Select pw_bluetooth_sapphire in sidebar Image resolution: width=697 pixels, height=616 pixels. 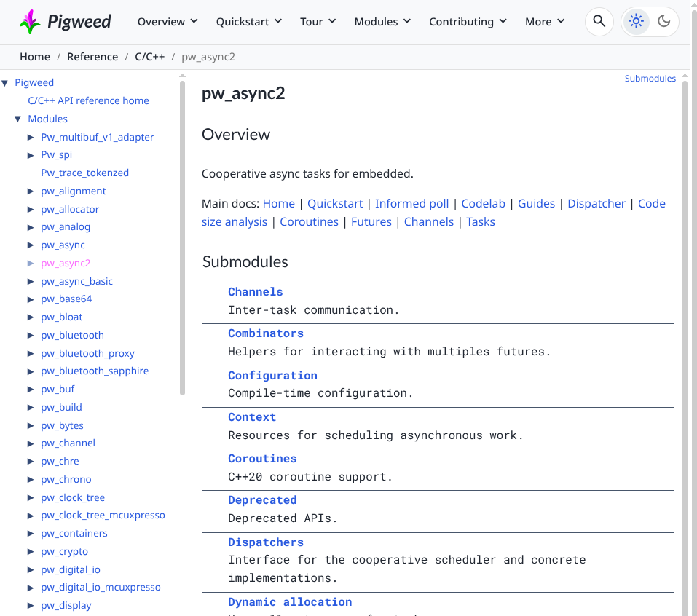click(x=95, y=371)
